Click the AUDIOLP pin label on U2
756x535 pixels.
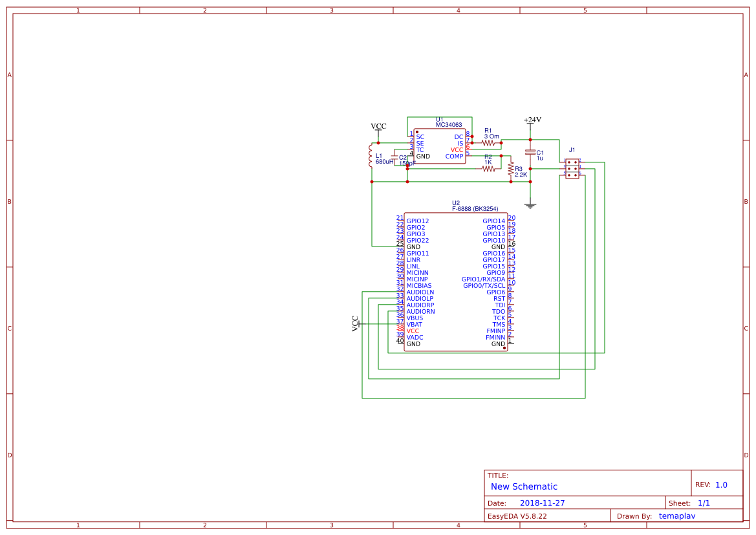(420, 299)
